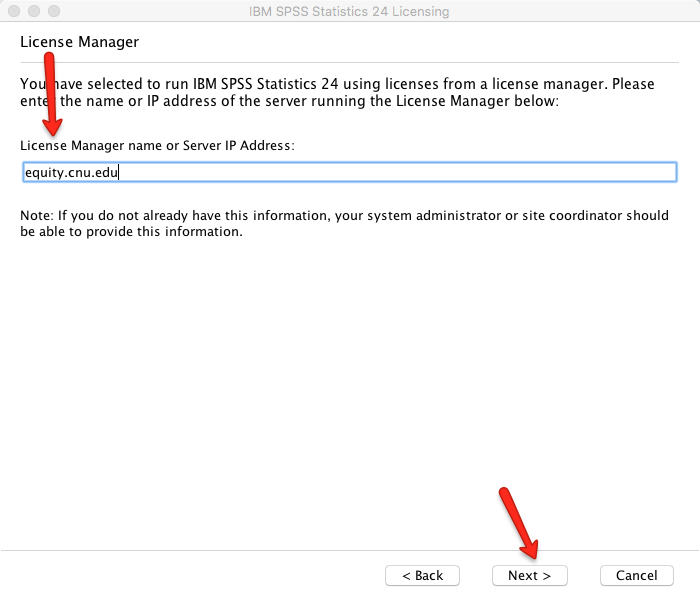Click the License Manager heading text

tap(79, 42)
